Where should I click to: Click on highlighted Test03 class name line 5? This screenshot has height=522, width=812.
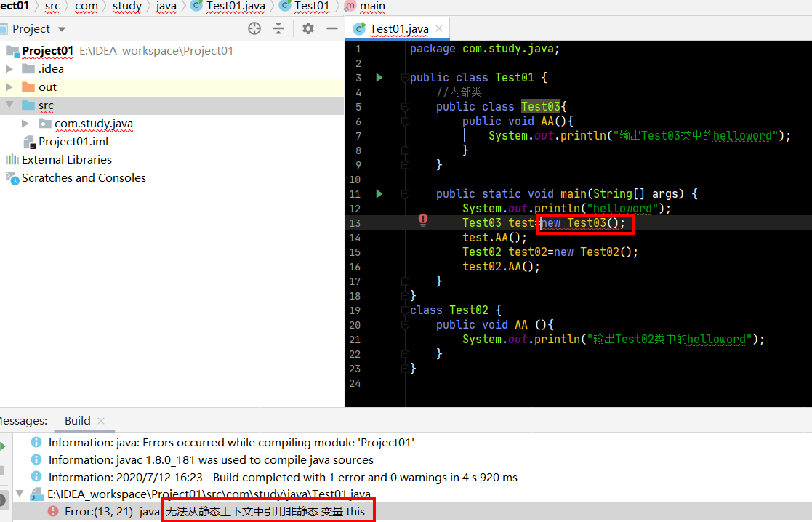541,107
